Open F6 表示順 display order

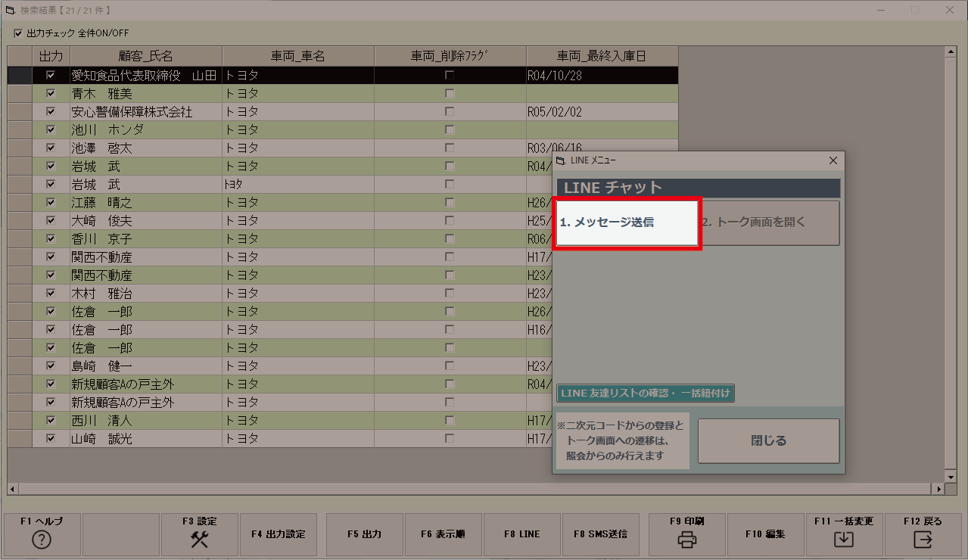(x=443, y=534)
